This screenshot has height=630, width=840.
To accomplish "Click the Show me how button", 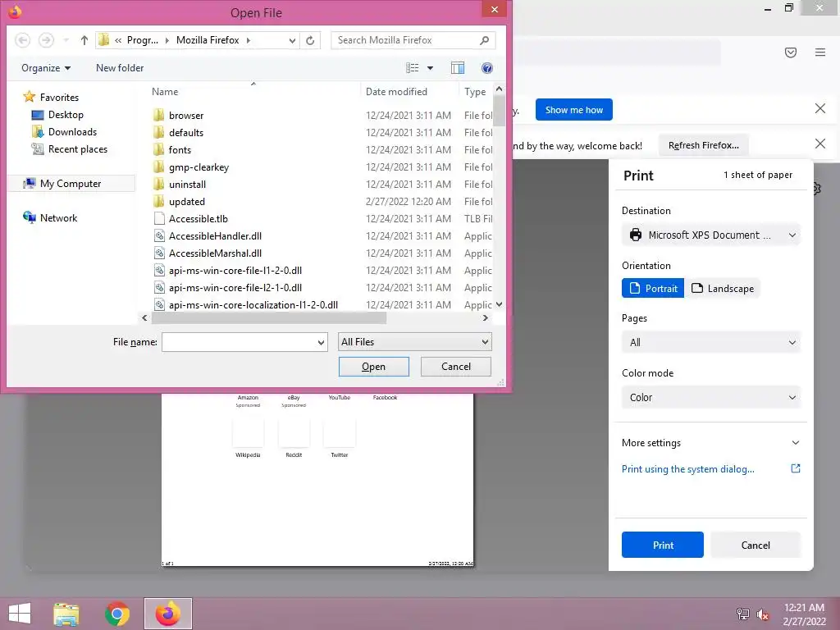I will point(573,110).
